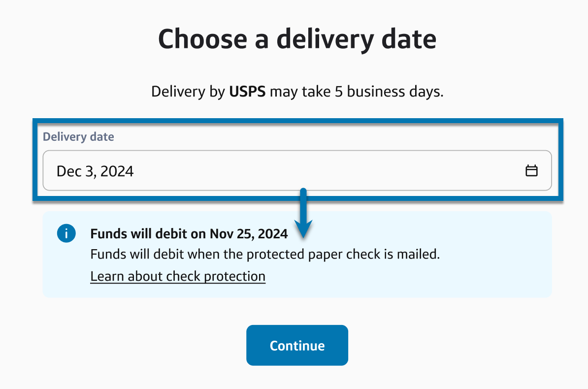Click the blue info circle icon
Screen dimensions: 588x389
[x=66, y=233]
